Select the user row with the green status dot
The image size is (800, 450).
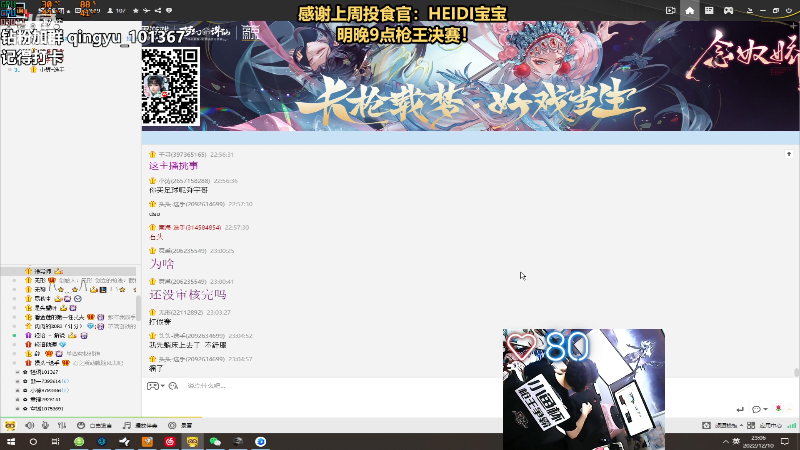(x=68, y=335)
